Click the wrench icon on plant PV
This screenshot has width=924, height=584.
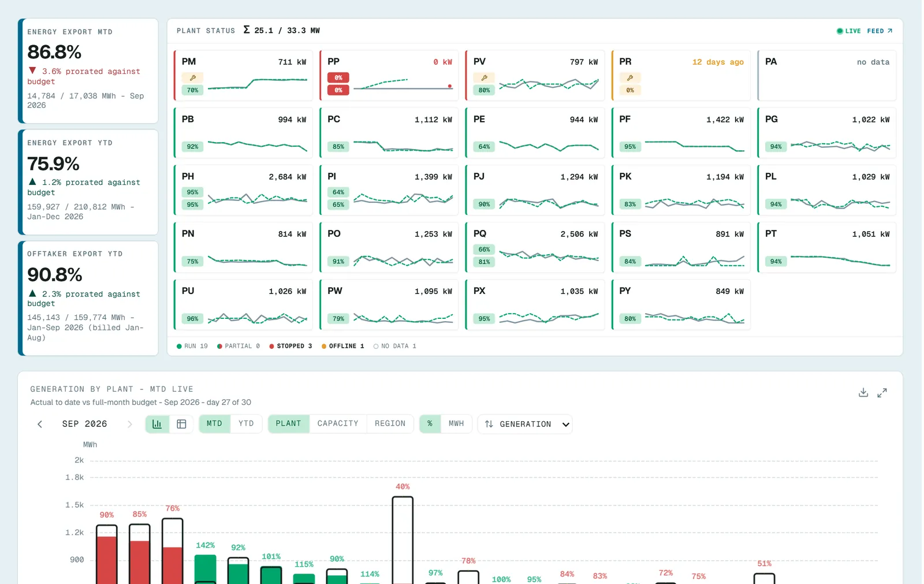click(484, 77)
